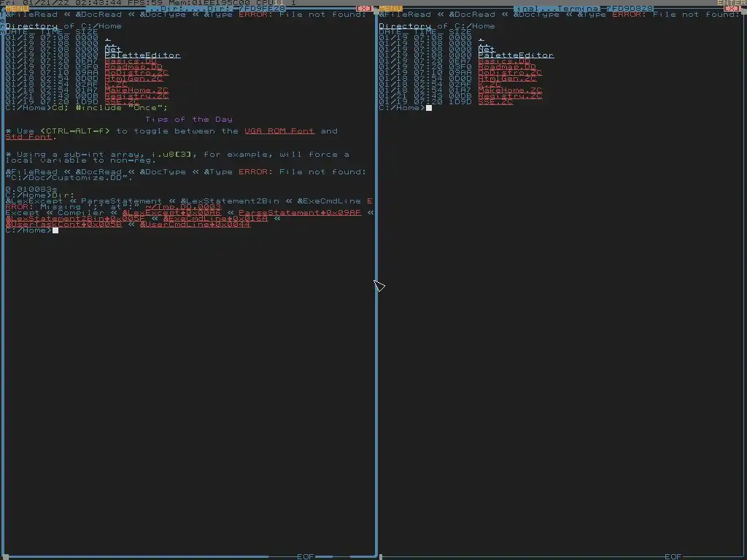Open HtmlGen.ZC in the left window
Viewport: 747px width, 560px height.
tap(134, 79)
